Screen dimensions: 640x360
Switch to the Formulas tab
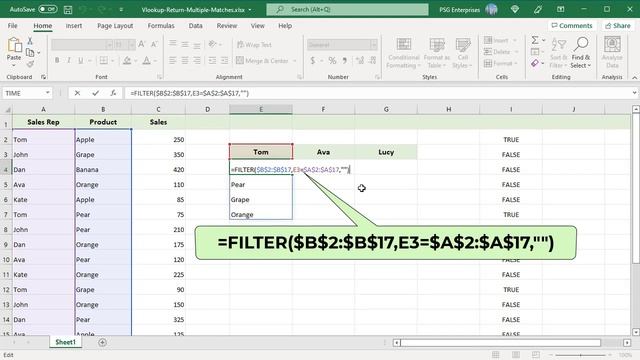click(161, 26)
